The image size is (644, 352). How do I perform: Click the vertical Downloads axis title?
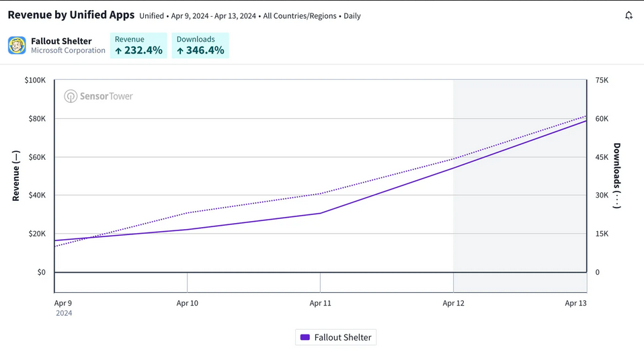(x=616, y=176)
